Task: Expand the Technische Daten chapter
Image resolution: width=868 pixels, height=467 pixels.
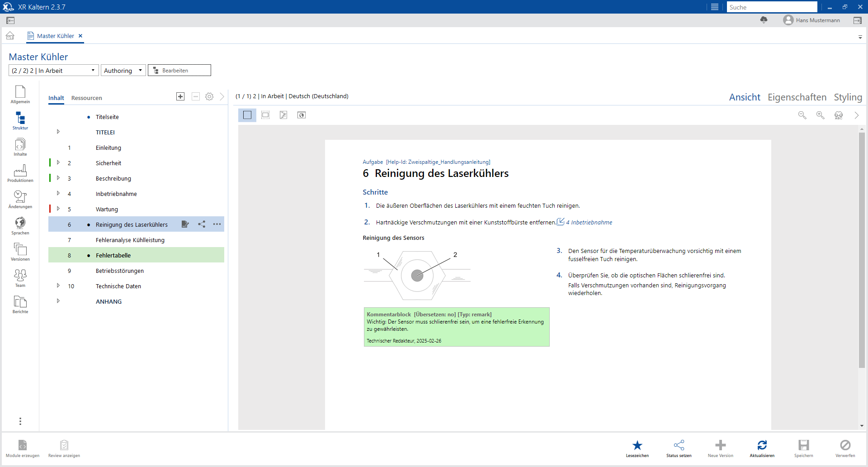Action: click(x=58, y=286)
